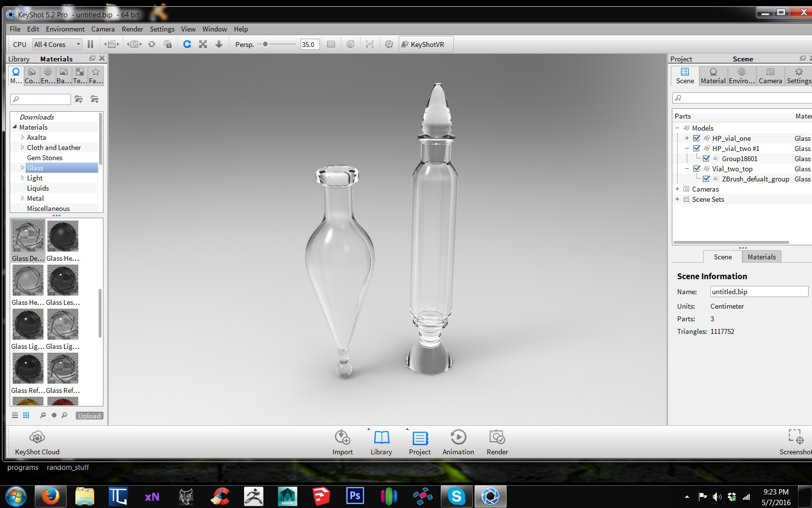Switch material list to grid view
Viewport: 812px width, 508px height.
(x=26, y=415)
